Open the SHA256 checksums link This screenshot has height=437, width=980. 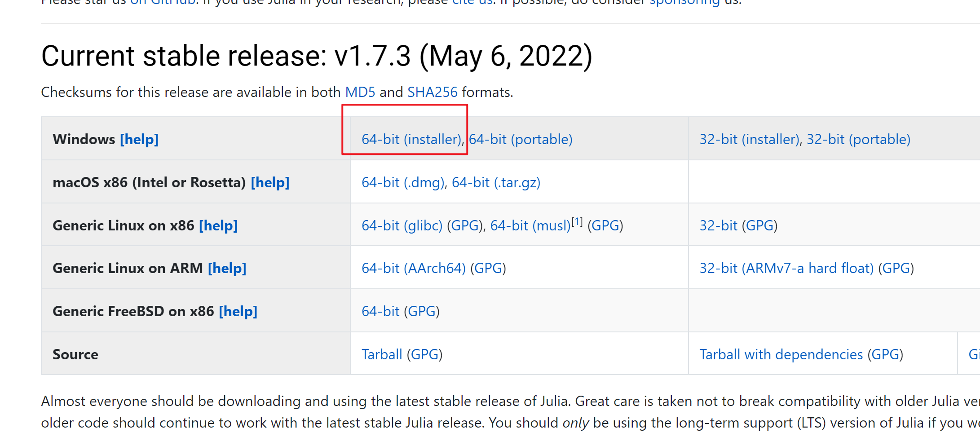(432, 92)
